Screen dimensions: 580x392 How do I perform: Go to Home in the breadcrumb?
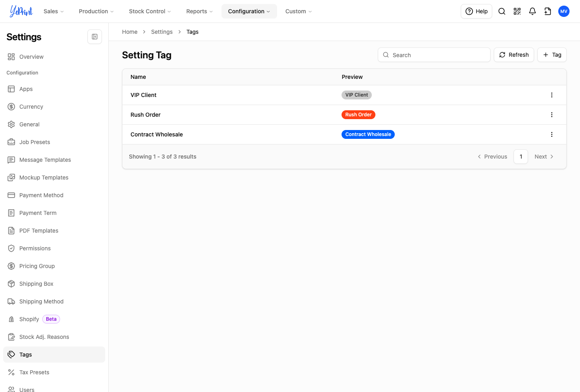tap(130, 32)
